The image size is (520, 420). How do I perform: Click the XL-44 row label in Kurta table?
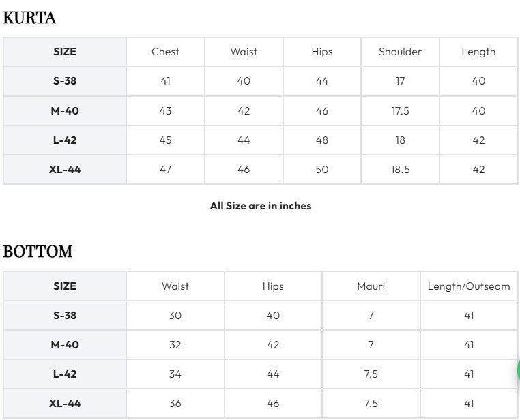pos(65,170)
